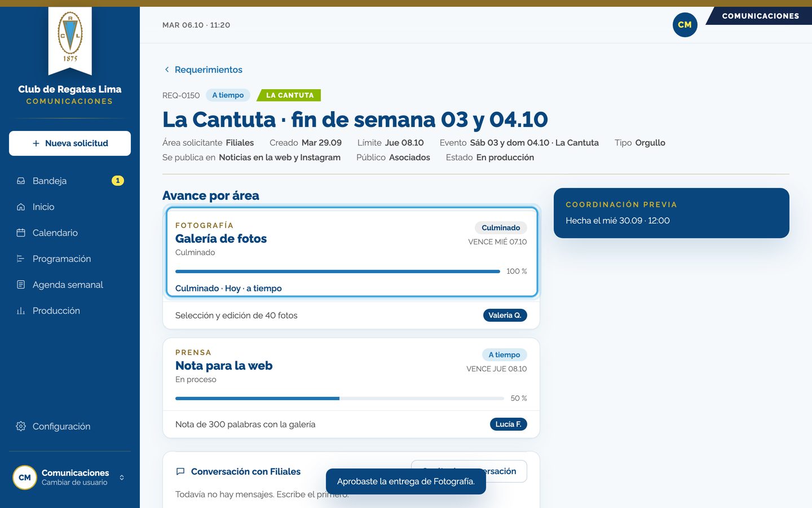812x508 pixels.
Task: Click the Club de Regatas Lima crest logo
Action: 70,37
